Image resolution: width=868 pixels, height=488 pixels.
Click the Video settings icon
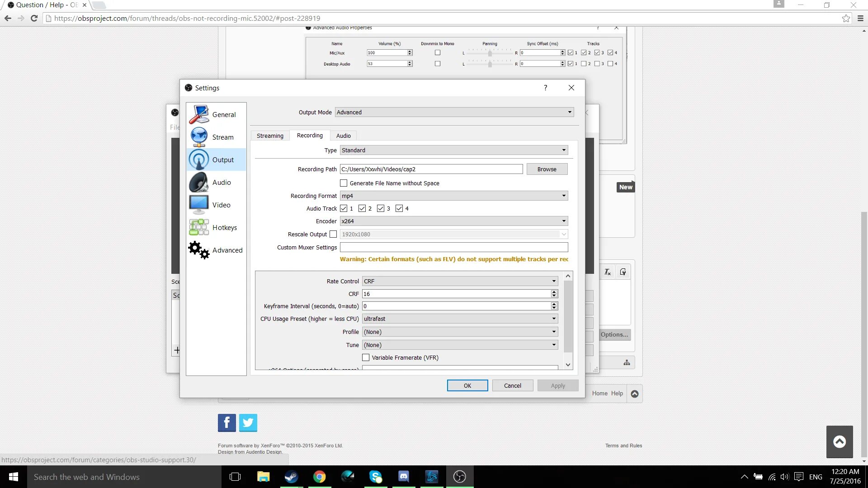200,204
